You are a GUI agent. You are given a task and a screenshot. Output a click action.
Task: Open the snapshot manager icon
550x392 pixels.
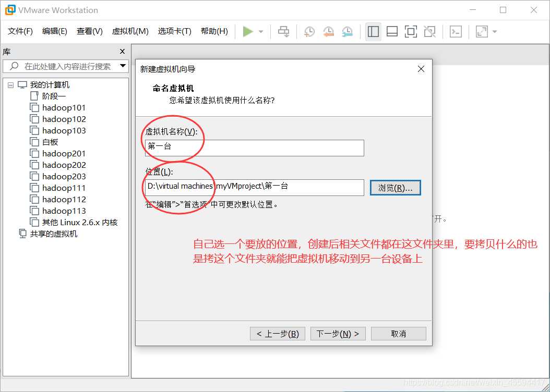pos(347,31)
